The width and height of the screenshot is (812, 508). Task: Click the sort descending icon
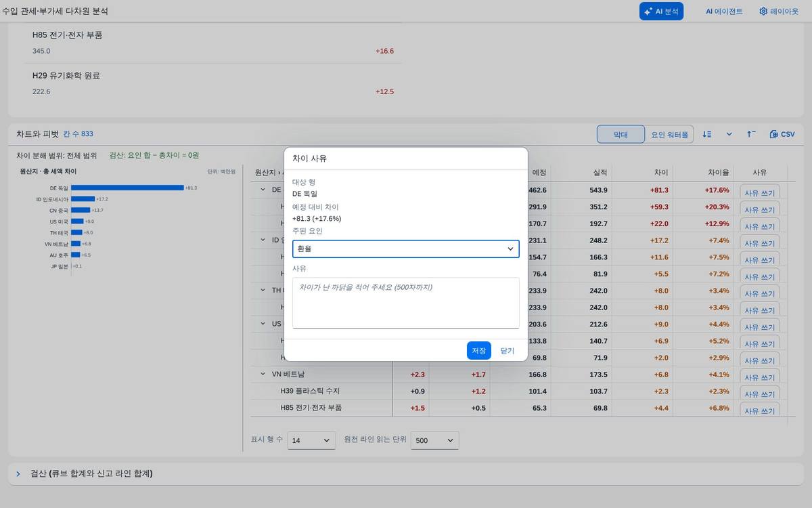click(707, 134)
